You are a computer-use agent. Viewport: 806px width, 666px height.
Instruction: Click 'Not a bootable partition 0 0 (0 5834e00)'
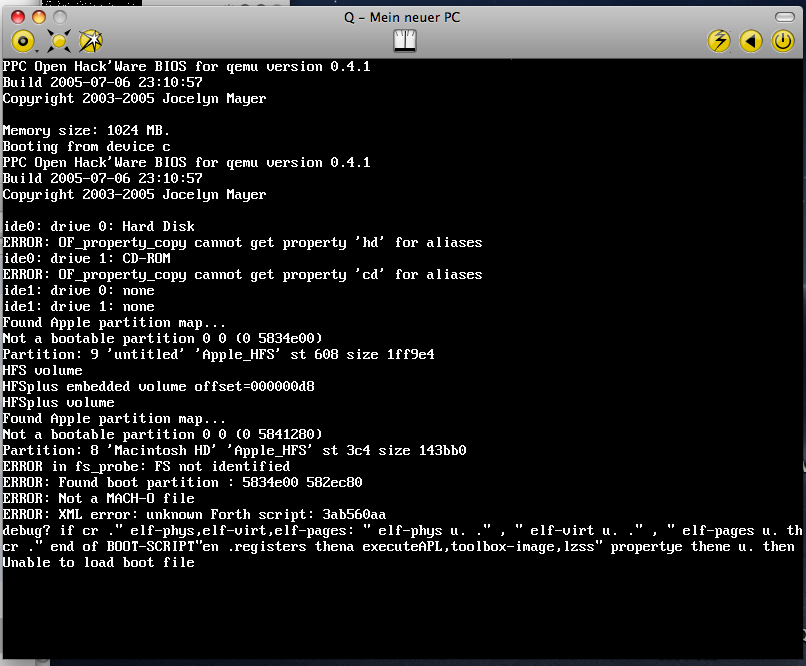pos(162,339)
